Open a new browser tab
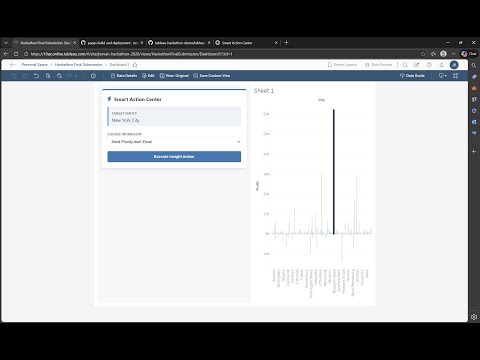The image size is (480, 360). pos(286,43)
